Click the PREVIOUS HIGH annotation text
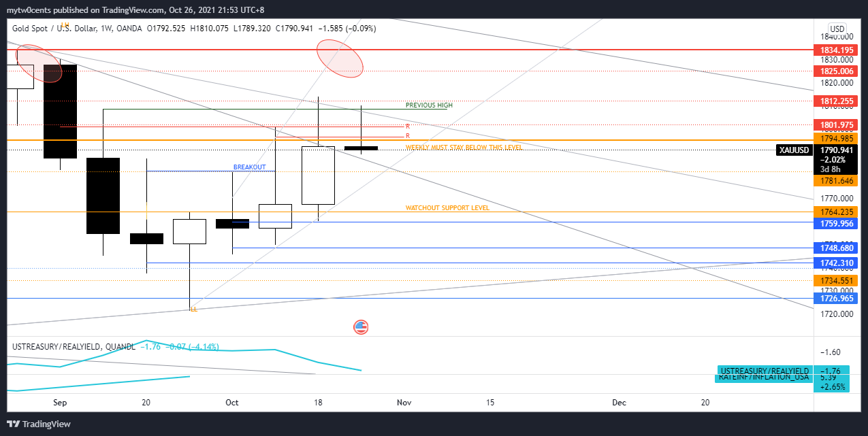Screen dimensions: 868x436 [429, 105]
